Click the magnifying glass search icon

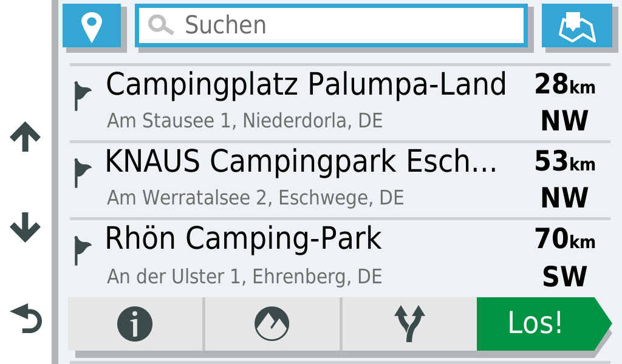point(161,25)
